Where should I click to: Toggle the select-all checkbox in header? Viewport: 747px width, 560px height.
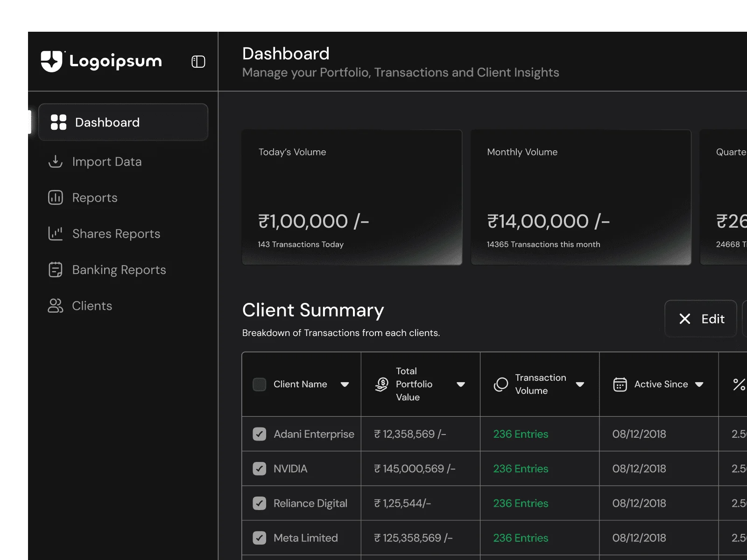(260, 384)
